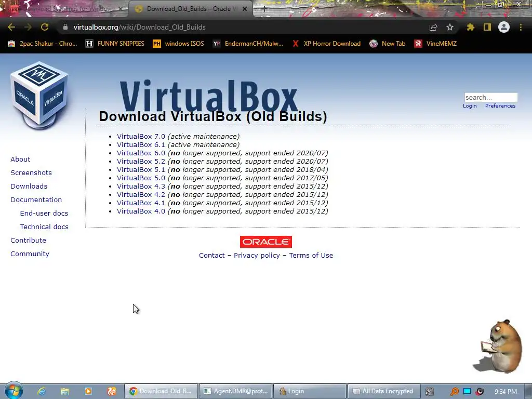
Task: Open the VirtualBox 6.1 link
Action: pyautogui.click(x=141, y=144)
